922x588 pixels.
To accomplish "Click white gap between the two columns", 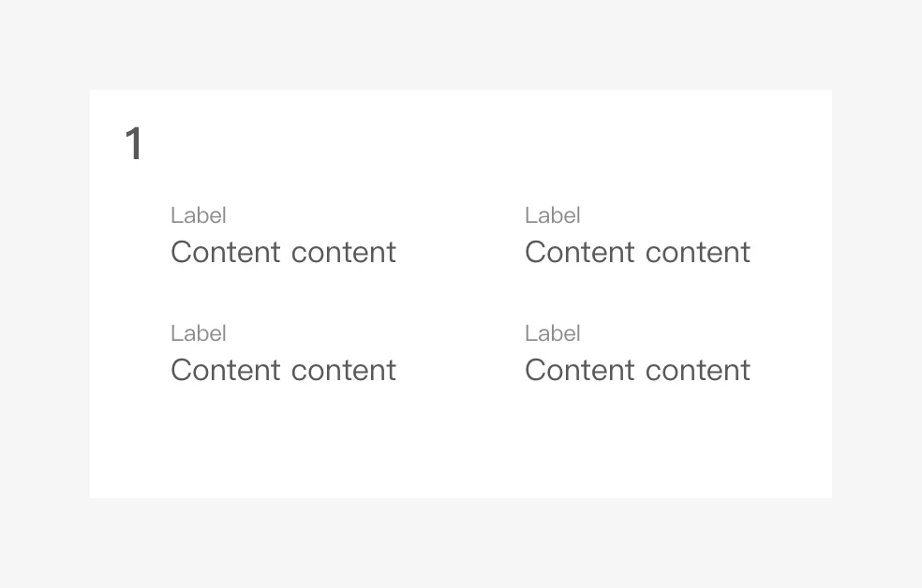I will pos(459,290).
